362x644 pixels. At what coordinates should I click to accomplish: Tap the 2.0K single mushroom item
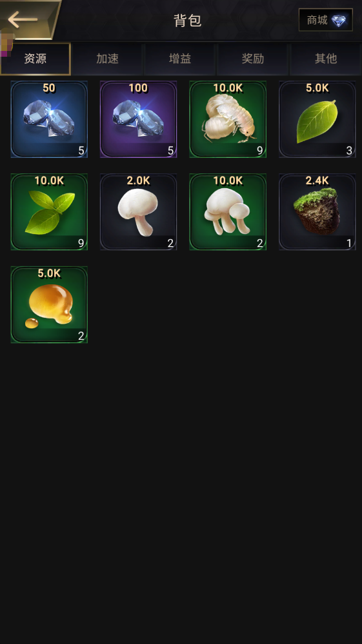139,212
